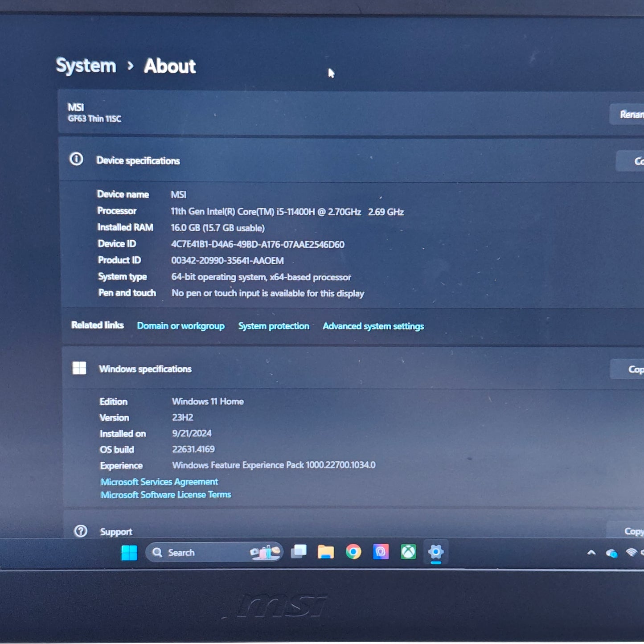
Task: Launch the Xbox app from the taskbar
Action: tap(408, 552)
